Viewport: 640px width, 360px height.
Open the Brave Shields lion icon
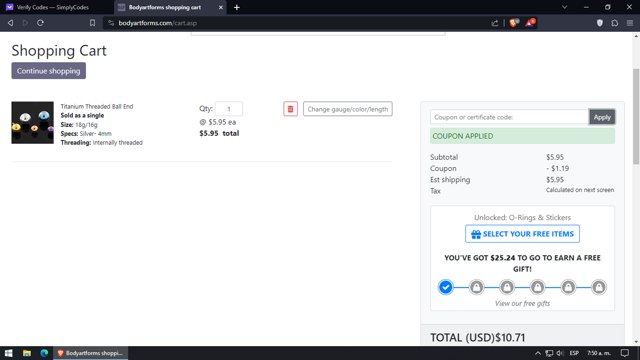(x=514, y=23)
